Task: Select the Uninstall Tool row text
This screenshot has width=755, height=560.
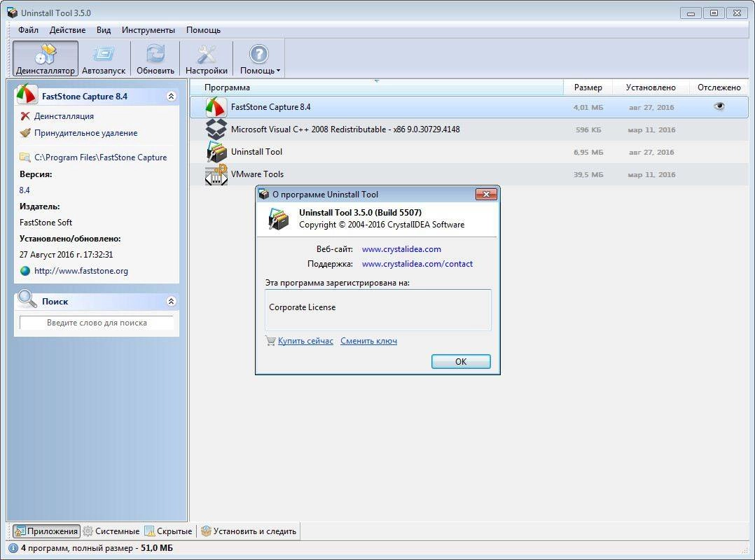Action: coord(256,152)
